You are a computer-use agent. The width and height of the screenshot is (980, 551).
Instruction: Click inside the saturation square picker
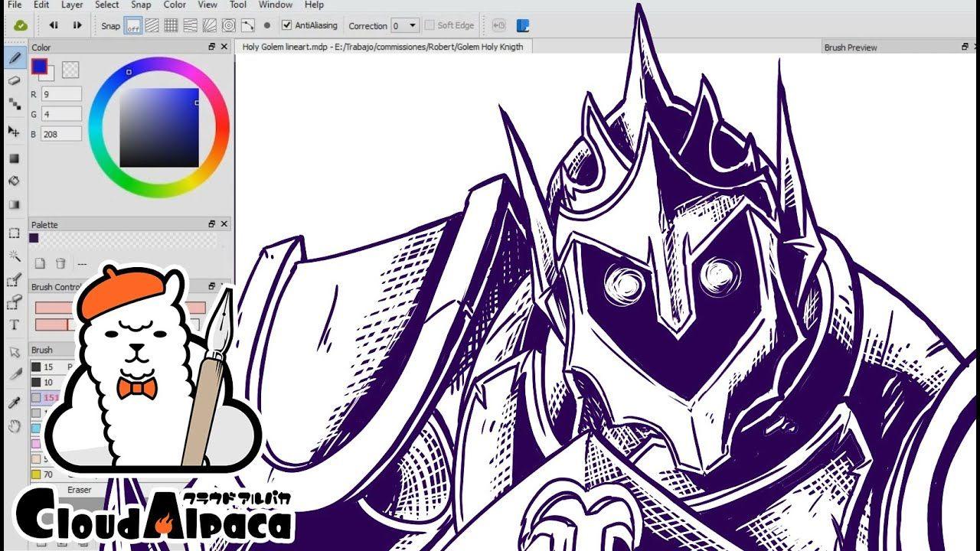click(159, 128)
